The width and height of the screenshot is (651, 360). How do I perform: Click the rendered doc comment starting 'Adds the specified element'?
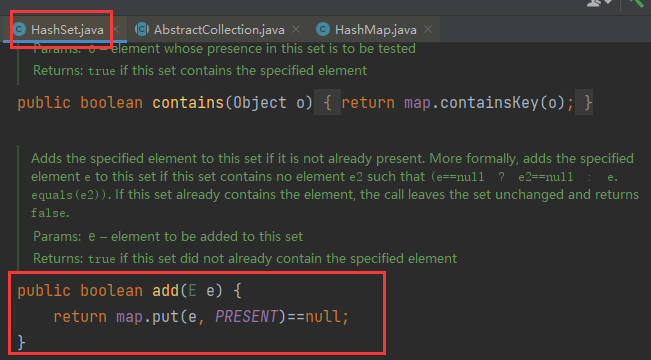335,186
